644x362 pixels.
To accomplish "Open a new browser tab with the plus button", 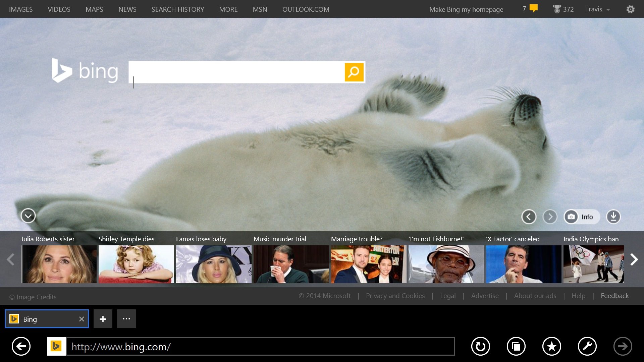I will [x=103, y=318].
